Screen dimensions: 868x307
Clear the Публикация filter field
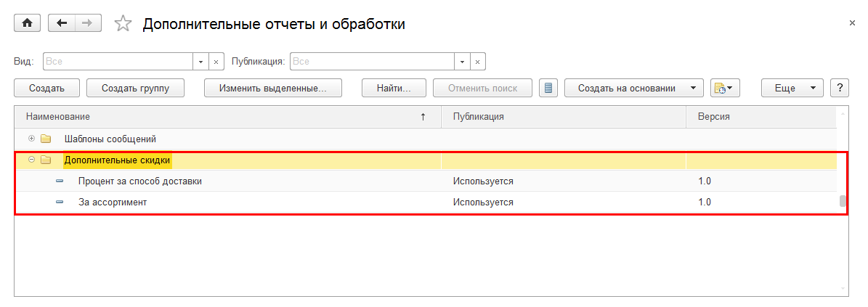pos(477,62)
